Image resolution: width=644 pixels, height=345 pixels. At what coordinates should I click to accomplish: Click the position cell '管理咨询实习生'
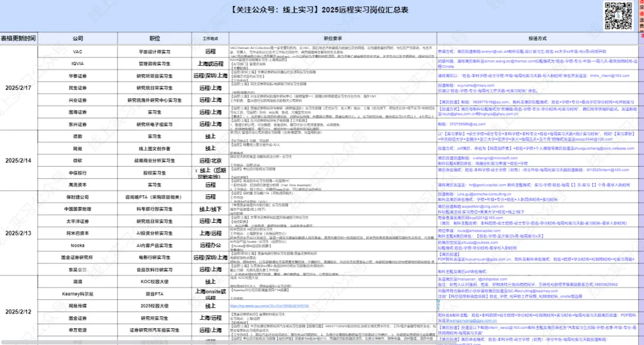154,64
